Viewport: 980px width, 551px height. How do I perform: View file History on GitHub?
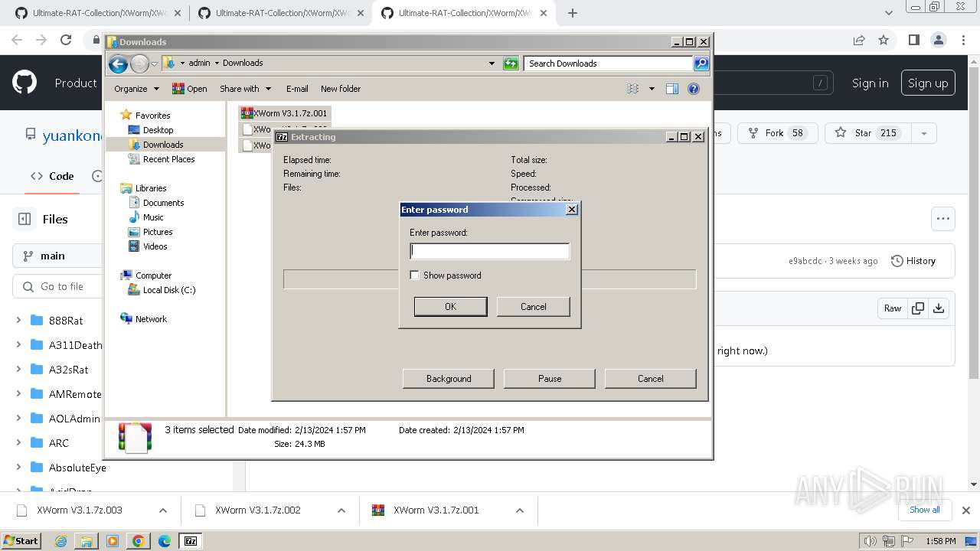tap(913, 261)
